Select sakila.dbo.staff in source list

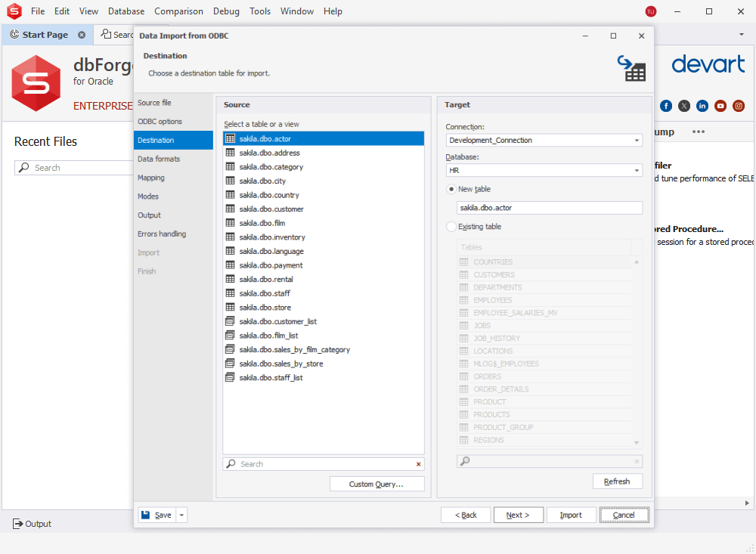point(323,292)
